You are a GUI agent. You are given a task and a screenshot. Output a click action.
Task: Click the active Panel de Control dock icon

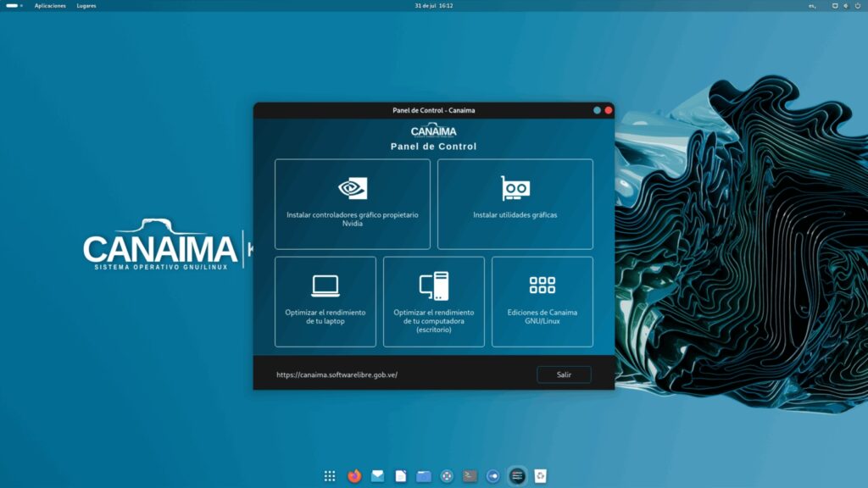[517, 476]
